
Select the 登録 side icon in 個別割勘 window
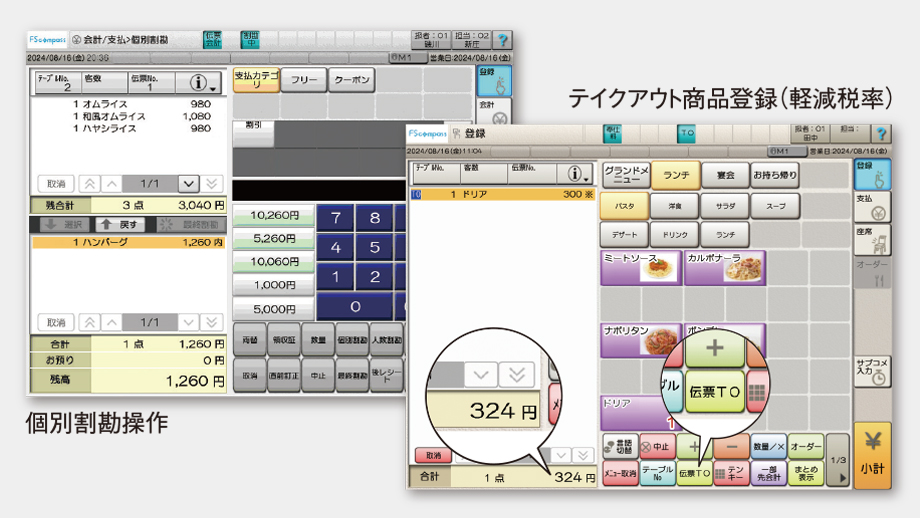tap(494, 80)
